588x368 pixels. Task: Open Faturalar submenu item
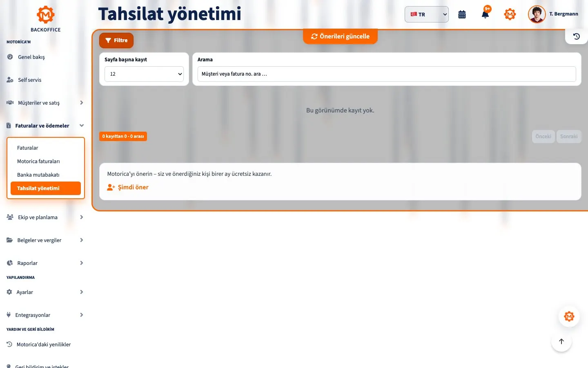(x=46, y=148)
